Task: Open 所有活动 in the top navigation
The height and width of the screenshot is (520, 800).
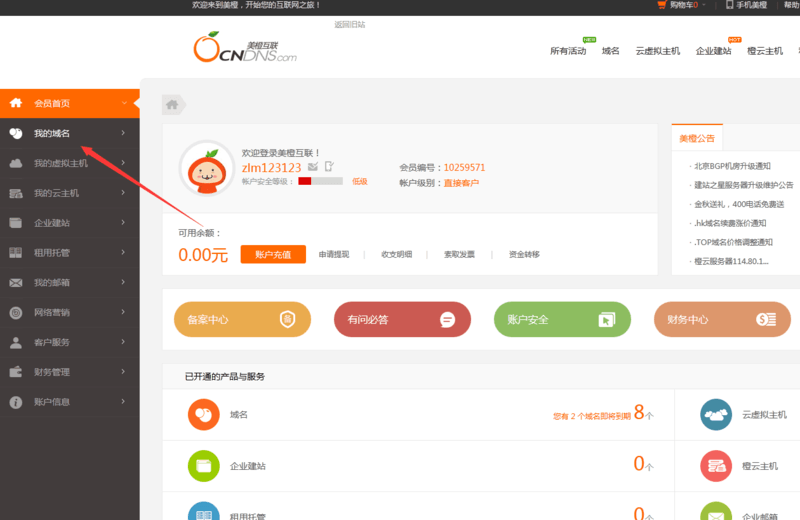Action: (568, 51)
